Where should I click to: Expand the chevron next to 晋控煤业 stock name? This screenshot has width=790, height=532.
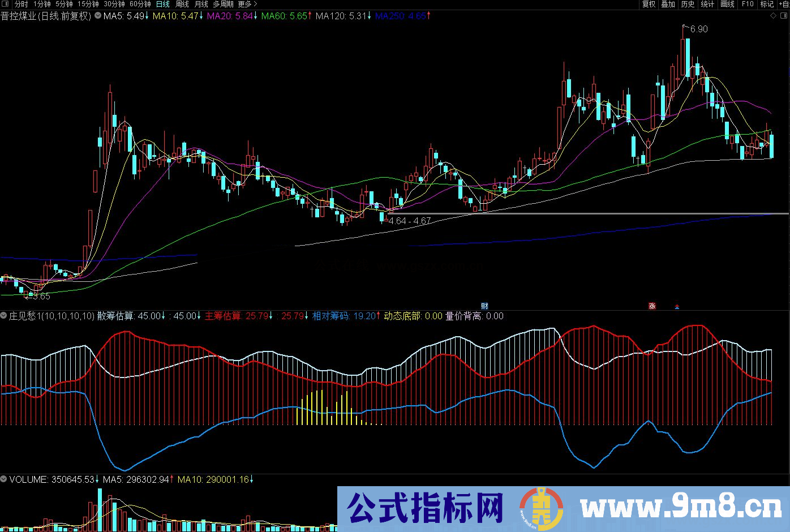click(97, 16)
